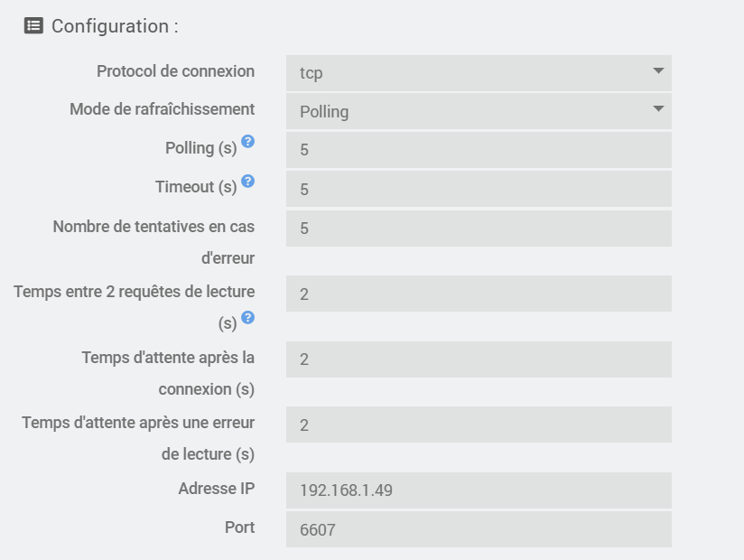Select Temps d'attente après erreur de lecture field
The image size is (744, 560).
click(x=479, y=425)
